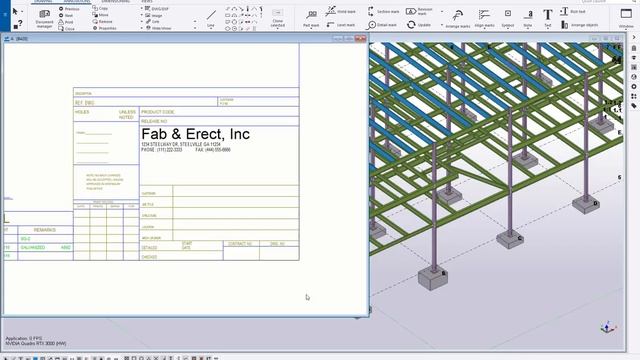Click Arrange objects
This screenshot has width=640, height=360.
pos(580,25)
